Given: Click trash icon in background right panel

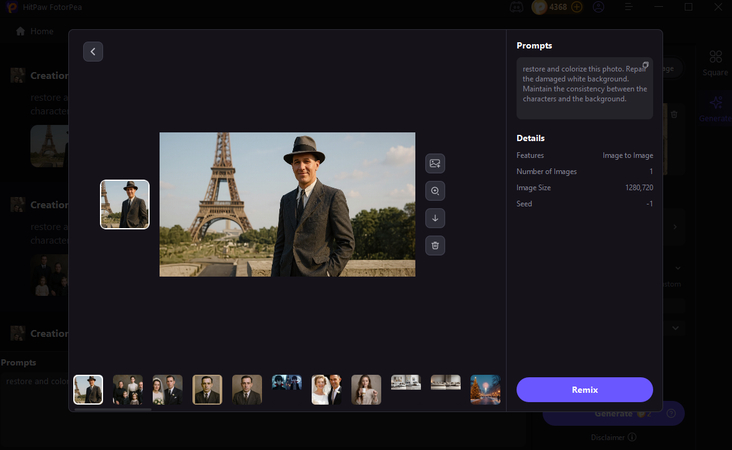Looking at the screenshot, I should (x=674, y=114).
